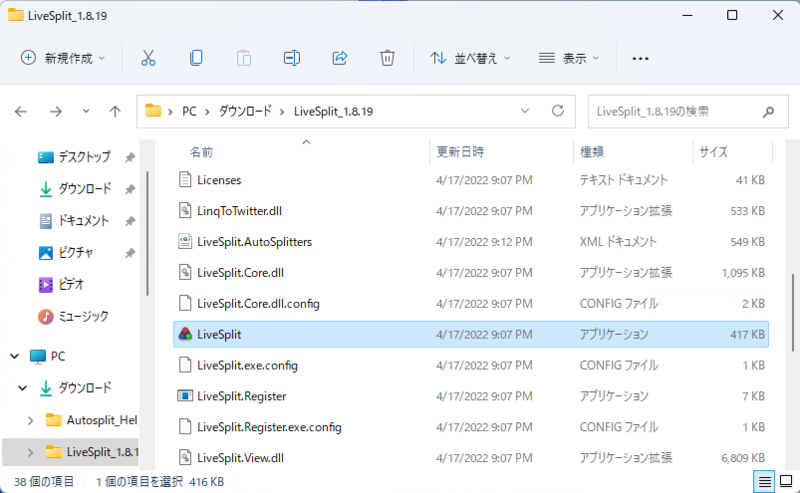Click the Cut scissors icon
The image size is (800, 493).
point(148,58)
